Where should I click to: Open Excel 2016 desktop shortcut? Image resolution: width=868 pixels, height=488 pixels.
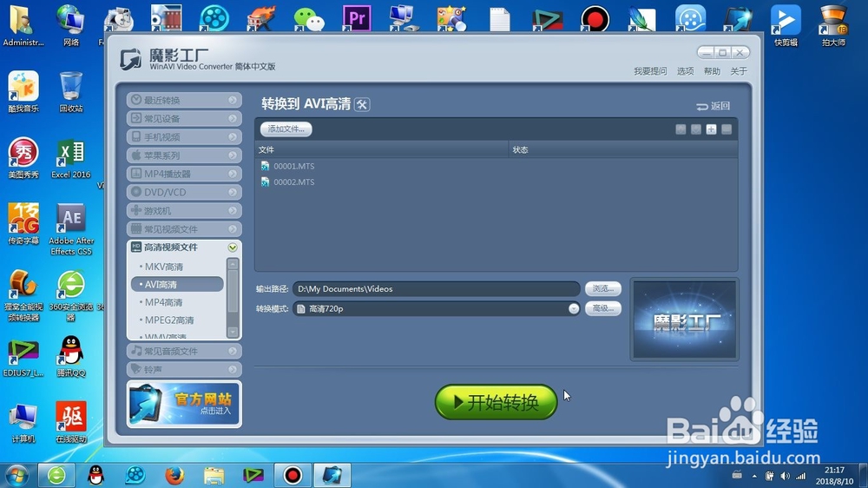click(x=71, y=159)
